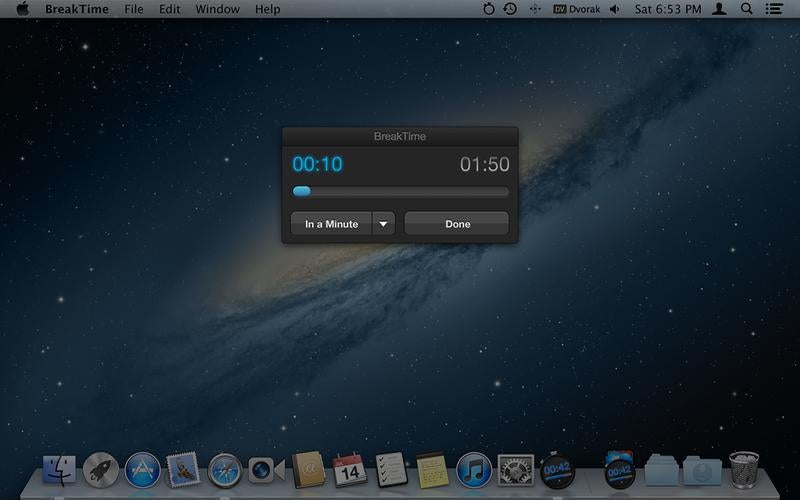Screen dimensions: 800x500
Task: Open the Trash in the dock
Action: 744,469
